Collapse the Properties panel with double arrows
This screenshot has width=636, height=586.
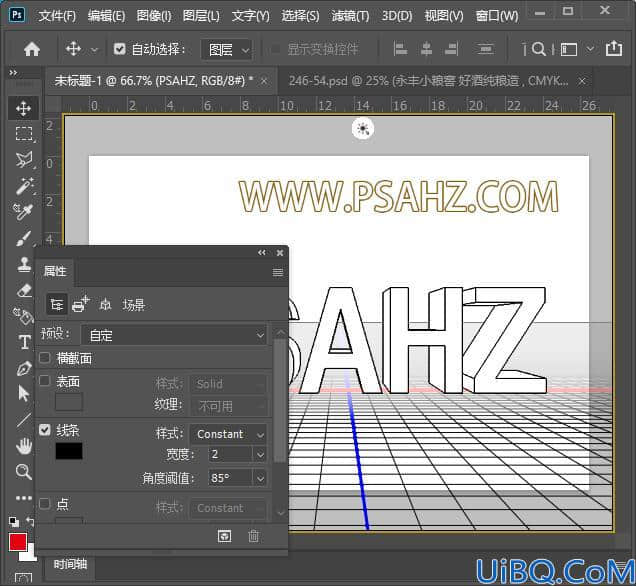click(262, 253)
